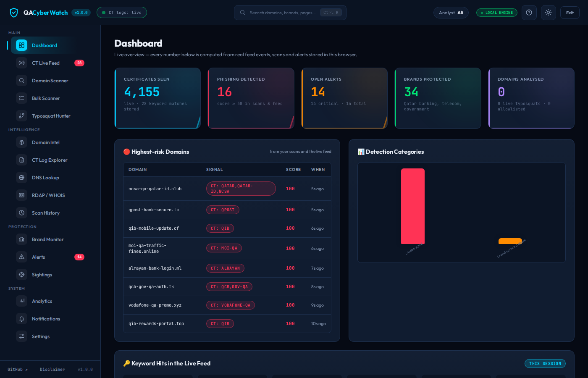
Task: Open CT Live Feed broadcast icon
Action: tap(22, 63)
